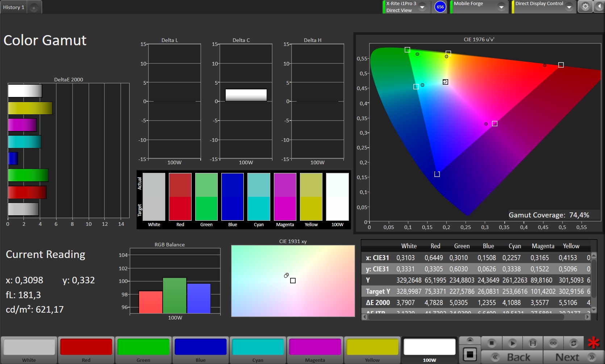Click the red asterisk icon
The width and height of the screenshot is (605, 364).
[593, 343]
